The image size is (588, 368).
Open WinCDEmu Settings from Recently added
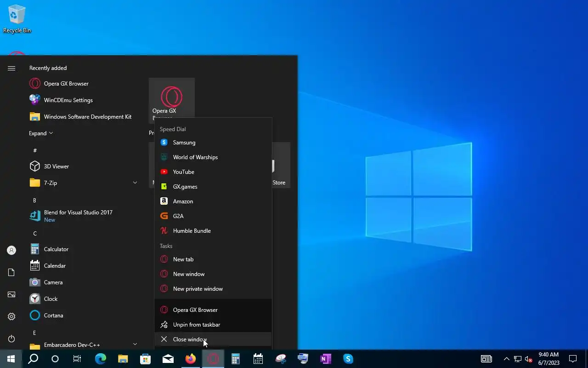click(83, 100)
